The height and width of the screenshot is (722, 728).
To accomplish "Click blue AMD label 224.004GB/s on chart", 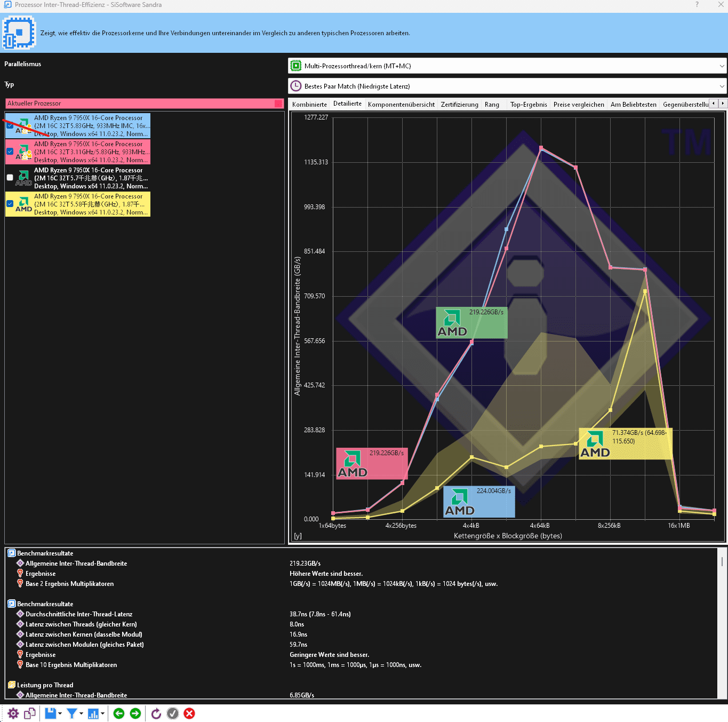I will point(479,502).
